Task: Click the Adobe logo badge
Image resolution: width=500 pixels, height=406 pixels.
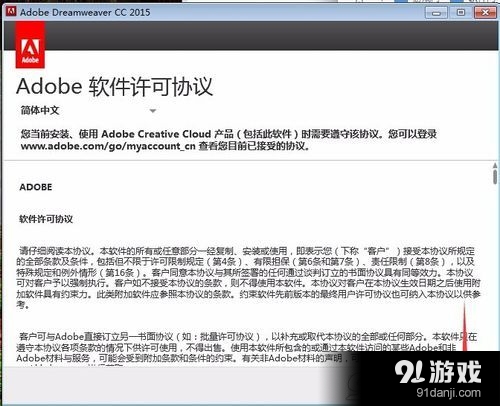Action: coord(30,45)
